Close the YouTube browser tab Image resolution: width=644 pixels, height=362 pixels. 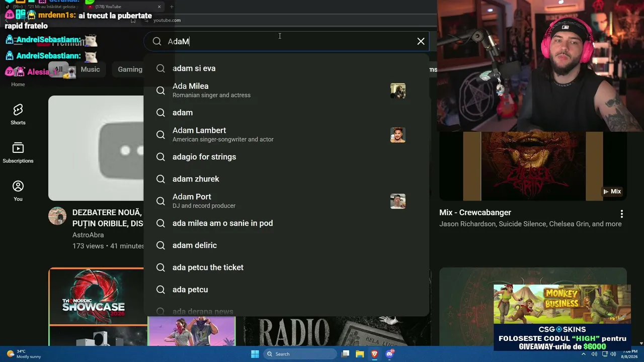coord(159,7)
